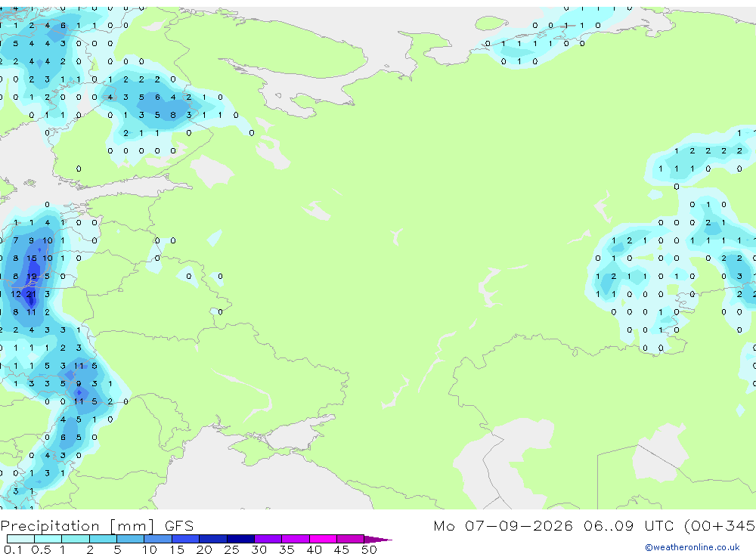The height and width of the screenshot is (554, 756).
Task: Select the 15–20 mm legend color segment
Action: [186, 539]
